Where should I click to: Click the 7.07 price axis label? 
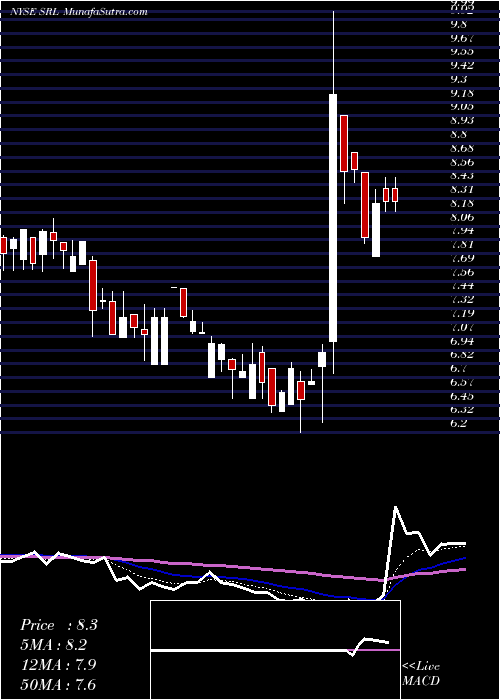coord(462,327)
